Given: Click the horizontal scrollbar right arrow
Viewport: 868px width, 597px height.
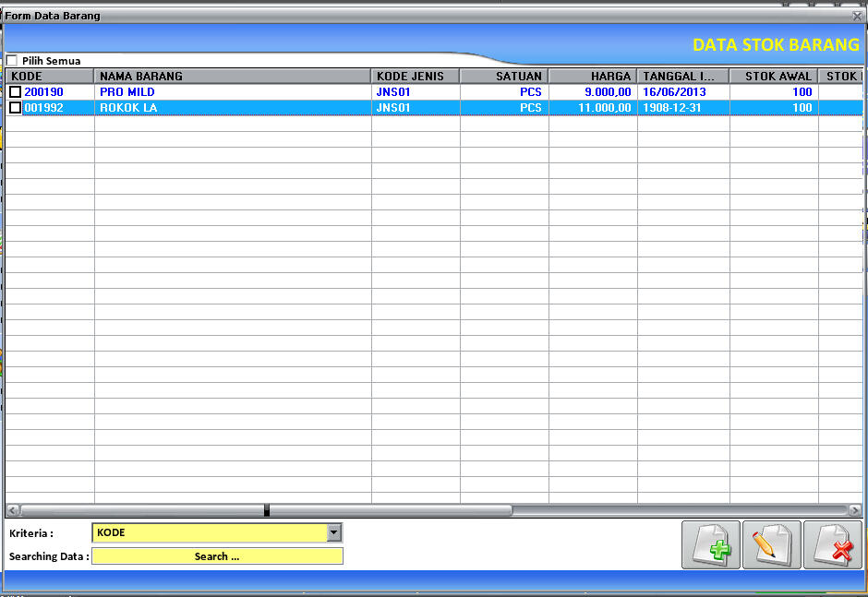Looking at the screenshot, I should (x=855, y=510).
